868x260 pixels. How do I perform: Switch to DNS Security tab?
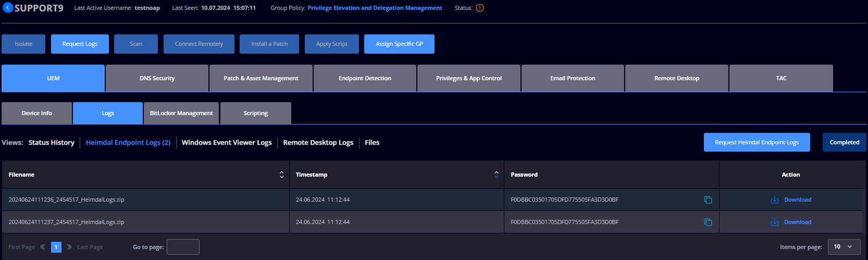(157, 78)
